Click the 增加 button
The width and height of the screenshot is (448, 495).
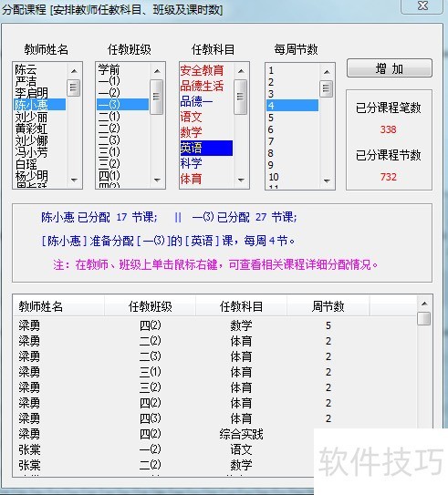click(x=390, y=67)
